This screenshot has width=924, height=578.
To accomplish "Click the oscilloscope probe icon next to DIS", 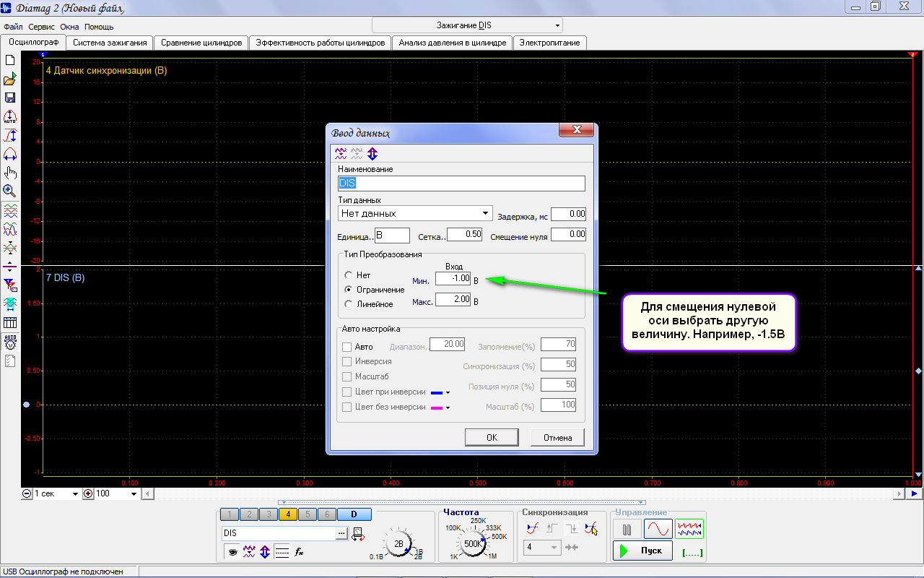I will (x=357, y=534).
